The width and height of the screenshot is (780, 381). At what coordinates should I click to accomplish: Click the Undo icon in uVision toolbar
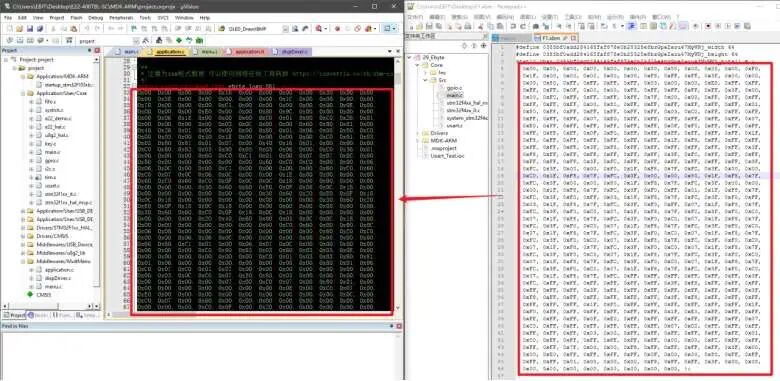point(88,29)
